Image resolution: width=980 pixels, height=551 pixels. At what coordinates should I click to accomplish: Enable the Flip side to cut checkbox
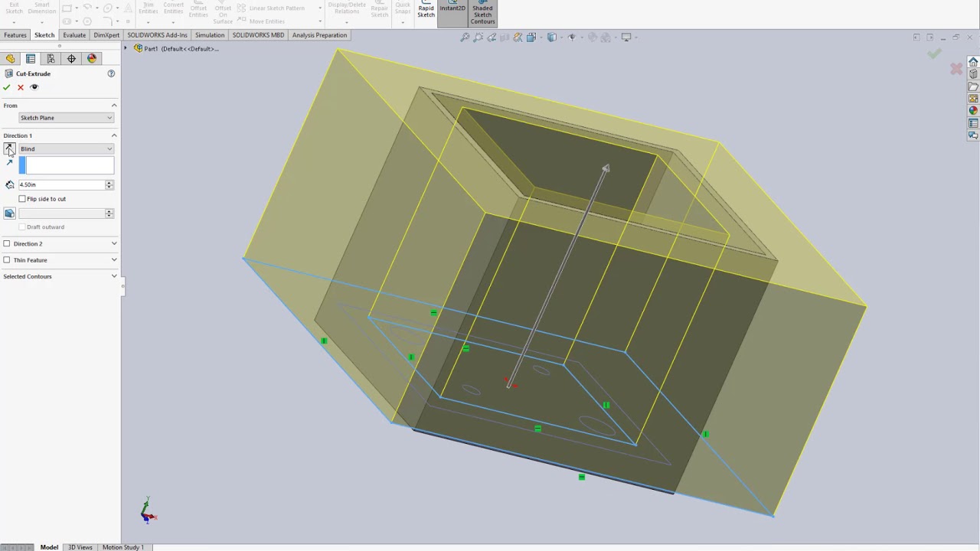point(22,199)
